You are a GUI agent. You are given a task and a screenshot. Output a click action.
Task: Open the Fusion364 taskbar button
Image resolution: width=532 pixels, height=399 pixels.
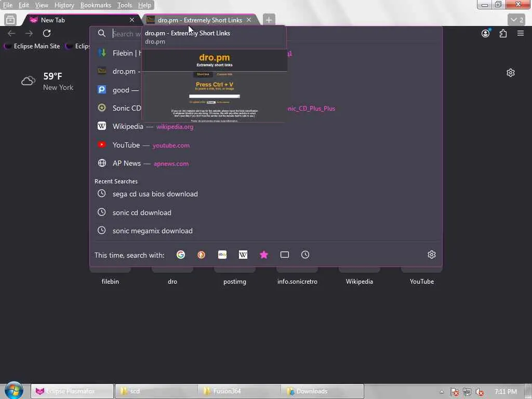point(239,391)
